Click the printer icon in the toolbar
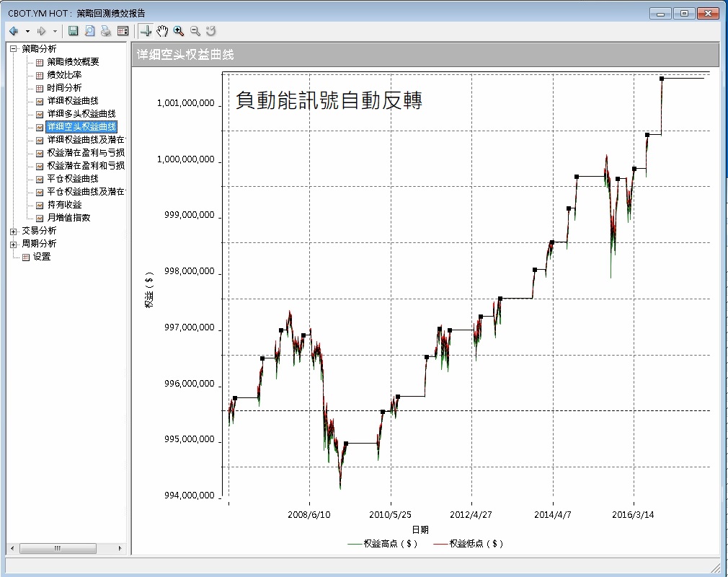Viewport: 728px width, 577px height. (x=105, y=31)
